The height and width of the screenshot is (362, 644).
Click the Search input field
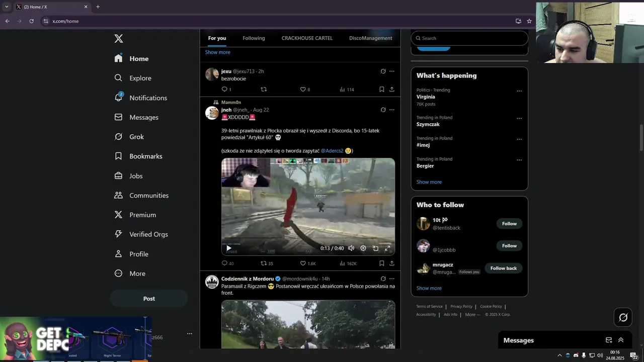(x=469, y=38)
